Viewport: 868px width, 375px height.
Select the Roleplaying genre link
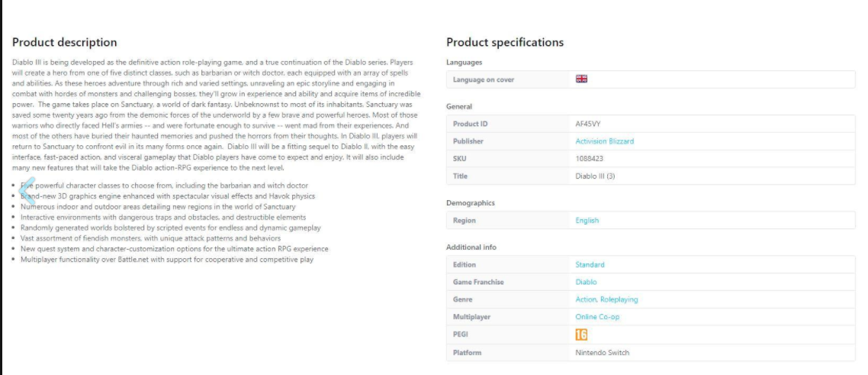619,300
